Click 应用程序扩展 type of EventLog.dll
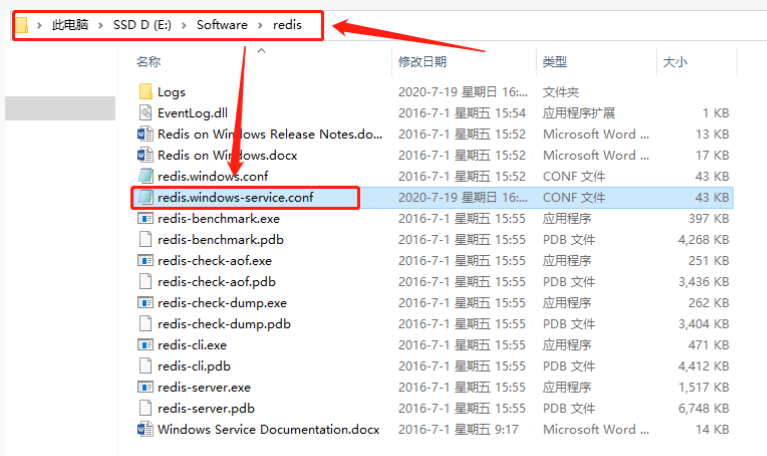Viewport: 767px width, 456px height. coord(579,113)
